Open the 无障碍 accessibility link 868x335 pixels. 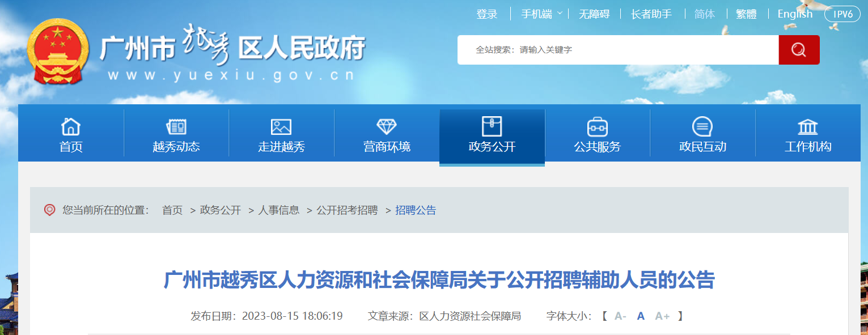tap(594, 14)
